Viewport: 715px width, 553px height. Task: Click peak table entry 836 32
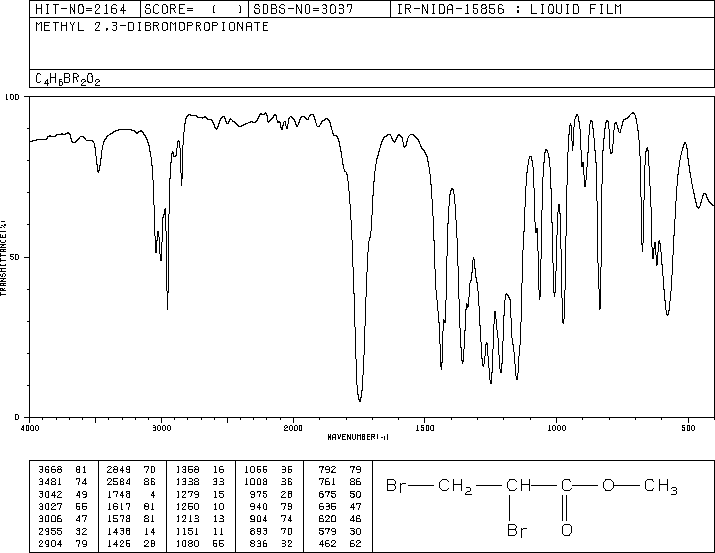271,544
